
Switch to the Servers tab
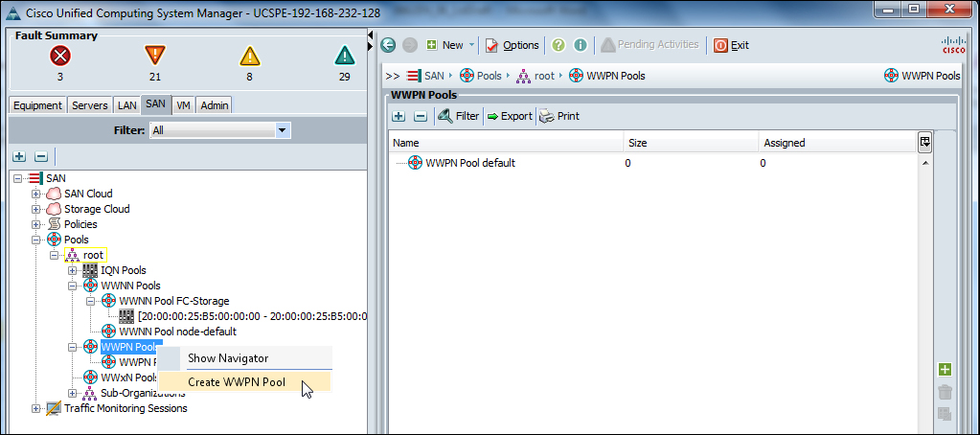tap(90, 105)
